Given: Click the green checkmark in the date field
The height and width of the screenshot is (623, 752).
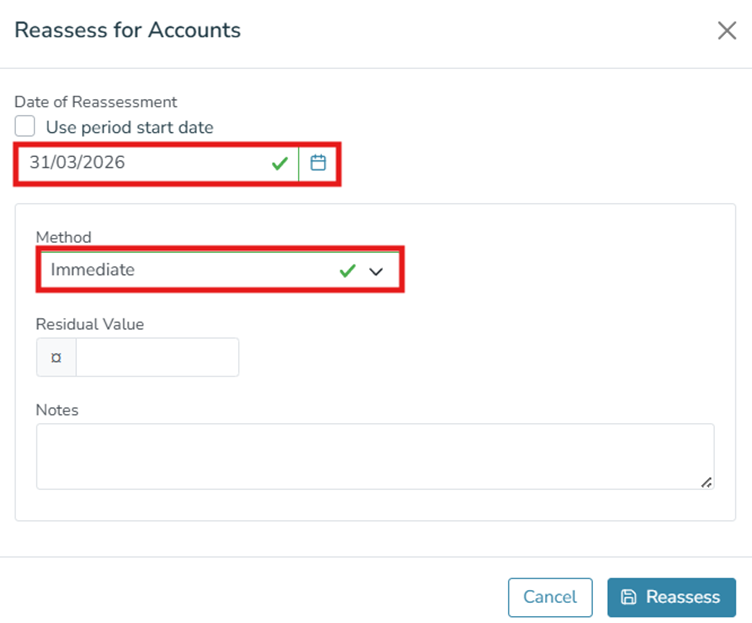Looking at the screenshot, I should click(x=280, y=163).
